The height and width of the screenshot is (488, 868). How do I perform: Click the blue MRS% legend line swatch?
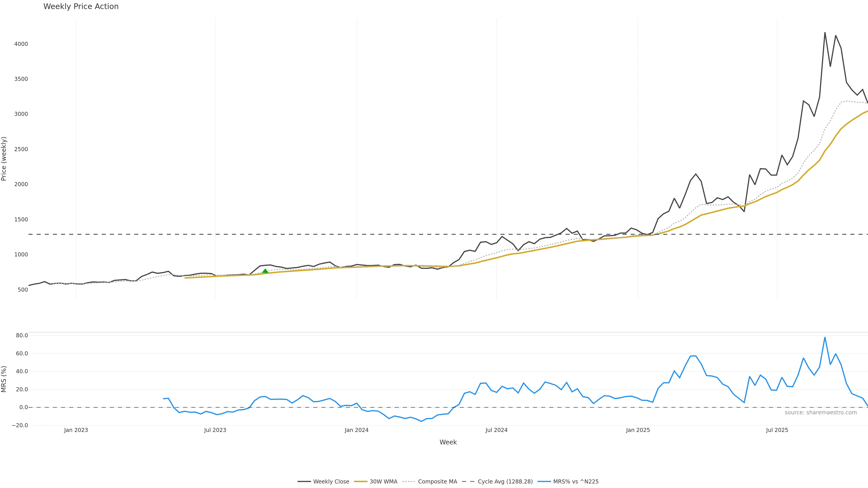click(544, 482)
